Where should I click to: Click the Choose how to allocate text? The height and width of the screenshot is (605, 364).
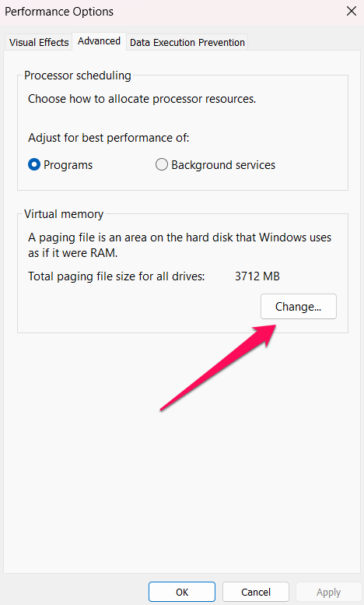point(142,99)
